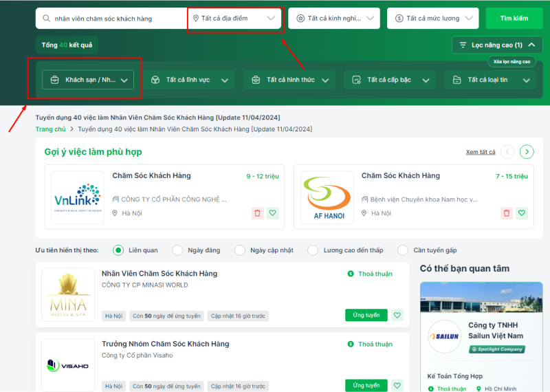Open the VnLink company logo

[x=78, y=197]
